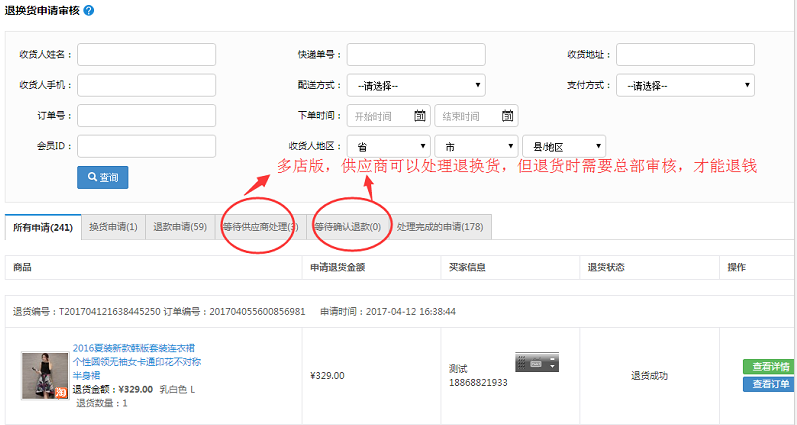This screenshot has width=797, height=425.
Task: Open calendar for order end time
Action: [507, 115]
